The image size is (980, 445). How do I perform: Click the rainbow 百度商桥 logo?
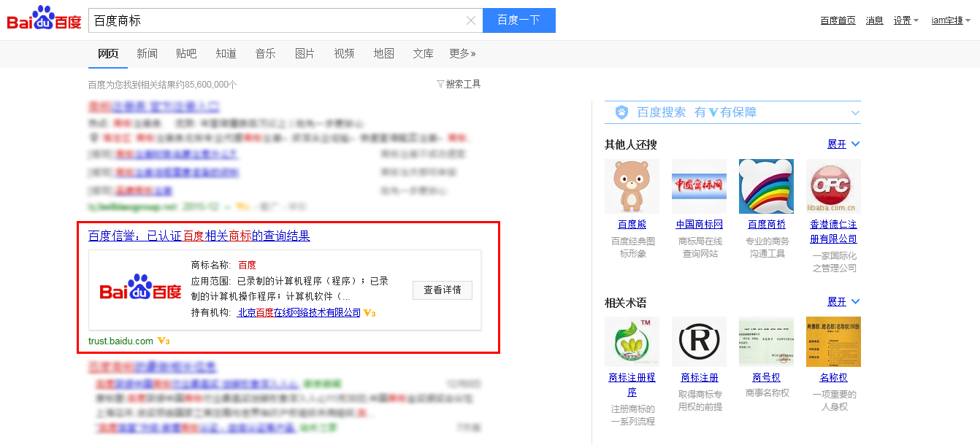click(x=766, y=185)
